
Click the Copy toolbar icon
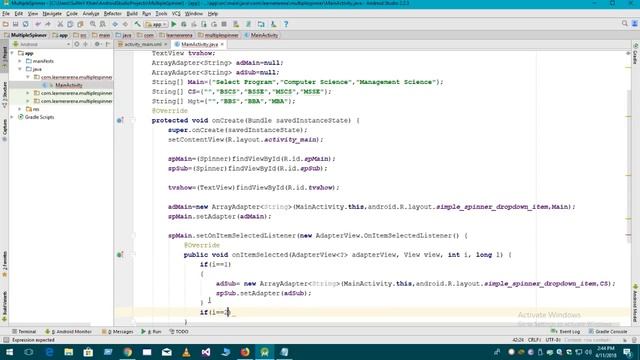pyautogui.click(x=70, y=24)
